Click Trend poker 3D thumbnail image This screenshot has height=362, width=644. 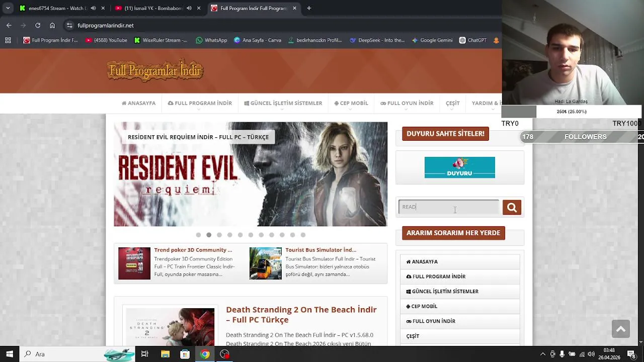pos(134,263)
